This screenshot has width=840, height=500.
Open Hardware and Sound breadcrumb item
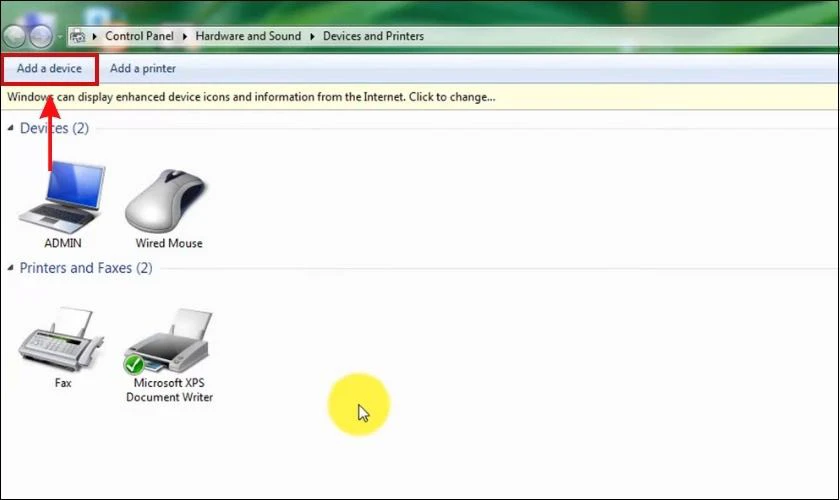[248, 36]
